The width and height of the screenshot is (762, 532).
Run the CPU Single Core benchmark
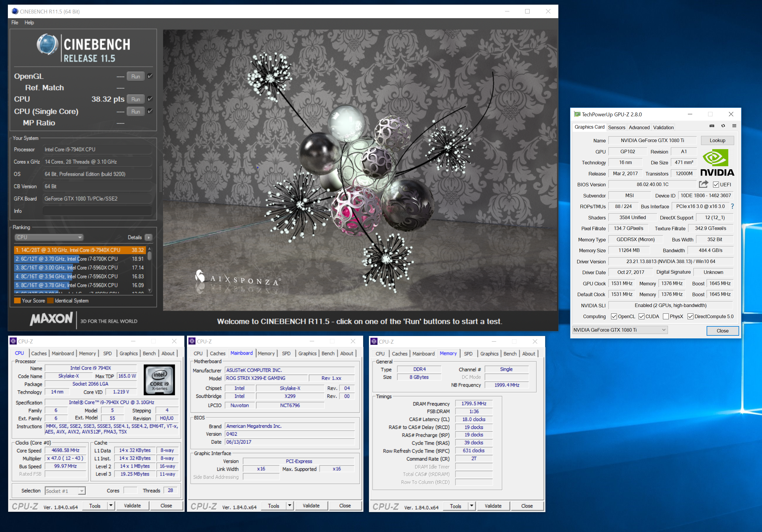pos(135,111)
